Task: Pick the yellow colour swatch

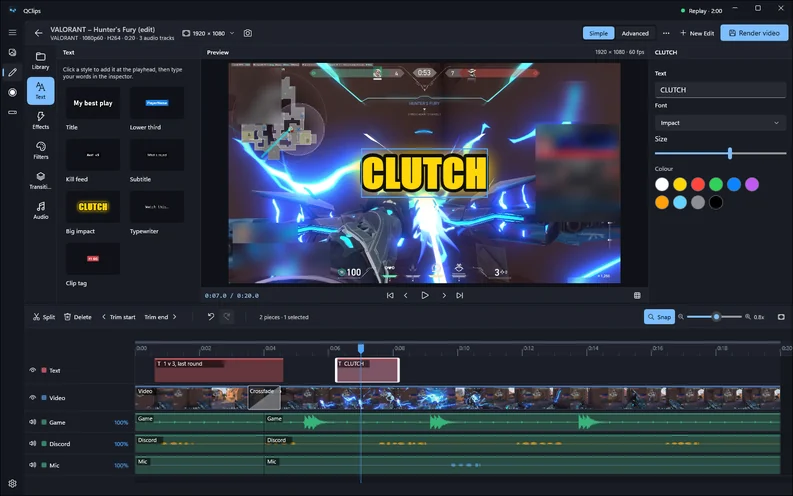Action: (680, 185)
